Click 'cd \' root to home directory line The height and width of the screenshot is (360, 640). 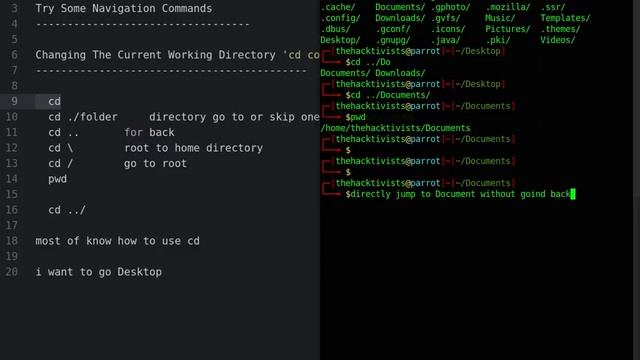coord(156,148)
